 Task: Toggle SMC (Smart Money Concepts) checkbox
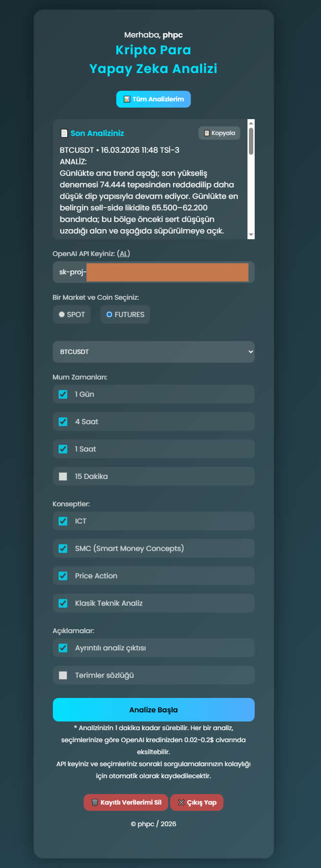(63, 549)
